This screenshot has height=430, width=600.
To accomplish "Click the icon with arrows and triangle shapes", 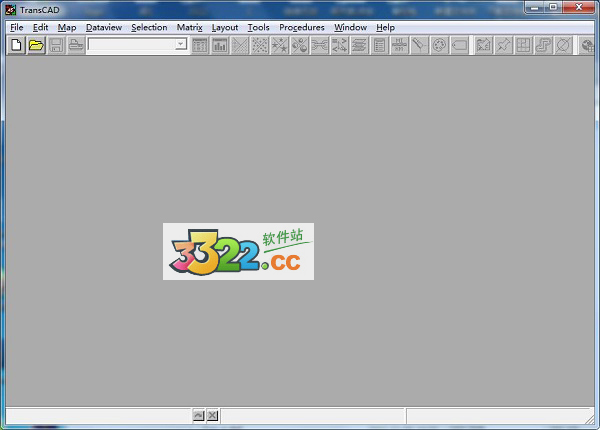I will click(339, 46).
